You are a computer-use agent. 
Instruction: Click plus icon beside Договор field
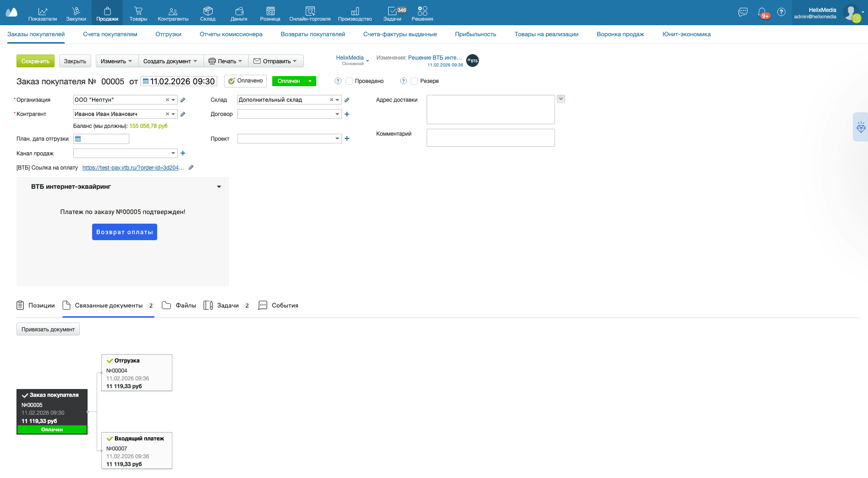coord(347,114)
